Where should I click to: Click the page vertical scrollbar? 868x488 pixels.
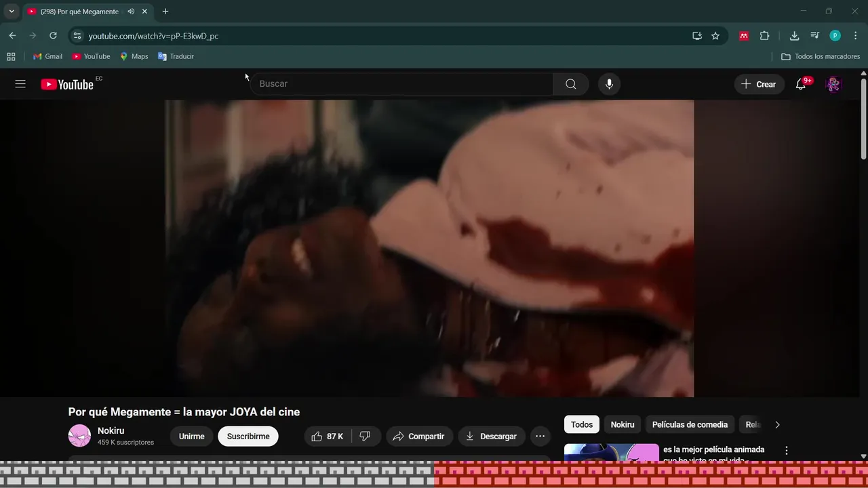[863, 119]
